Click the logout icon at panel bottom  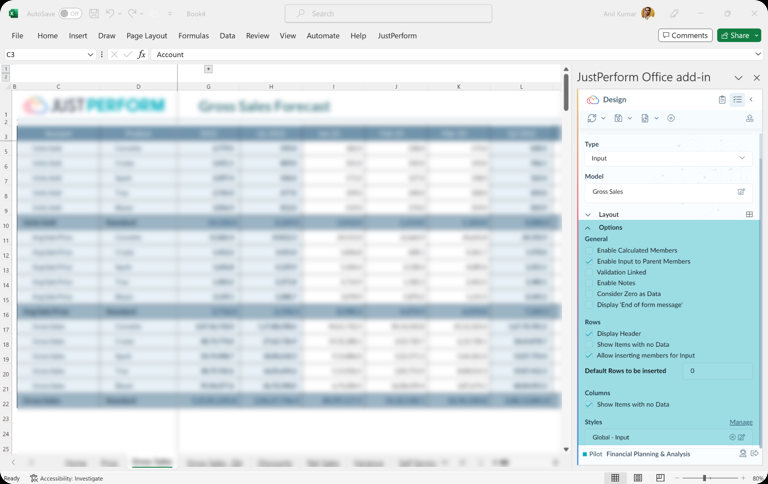point(754,454)
